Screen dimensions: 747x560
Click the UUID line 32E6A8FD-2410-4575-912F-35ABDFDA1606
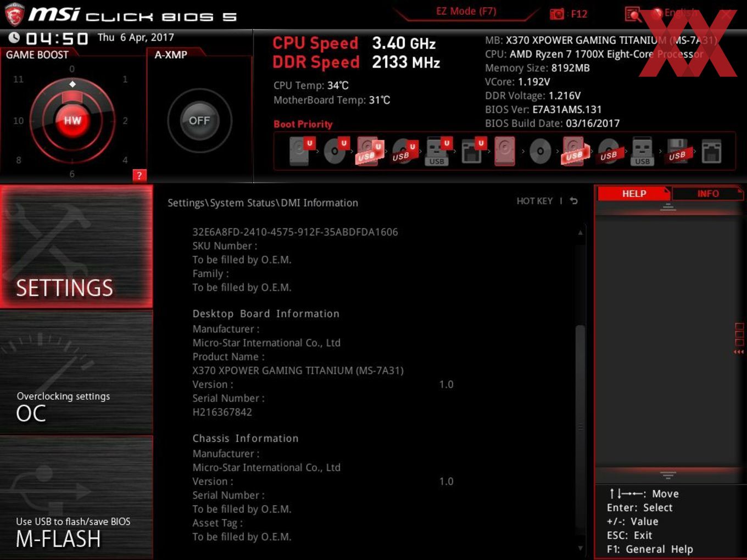295,232
